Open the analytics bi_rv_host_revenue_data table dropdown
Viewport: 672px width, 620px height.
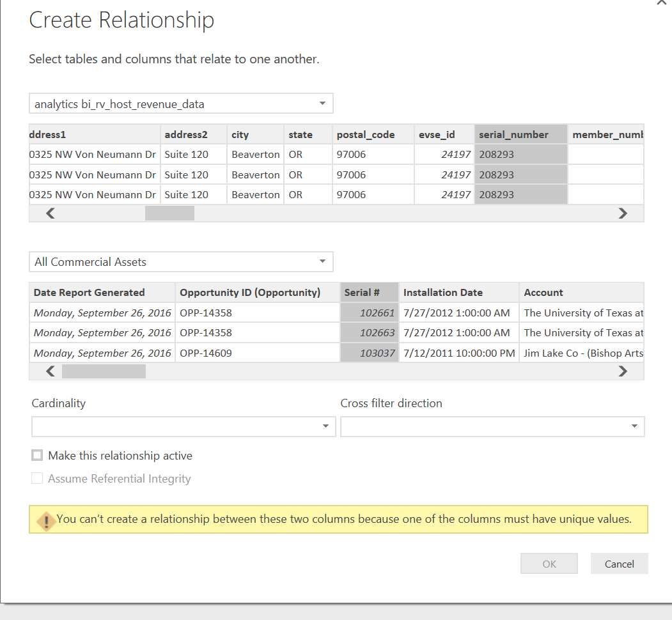coord(181,104)
